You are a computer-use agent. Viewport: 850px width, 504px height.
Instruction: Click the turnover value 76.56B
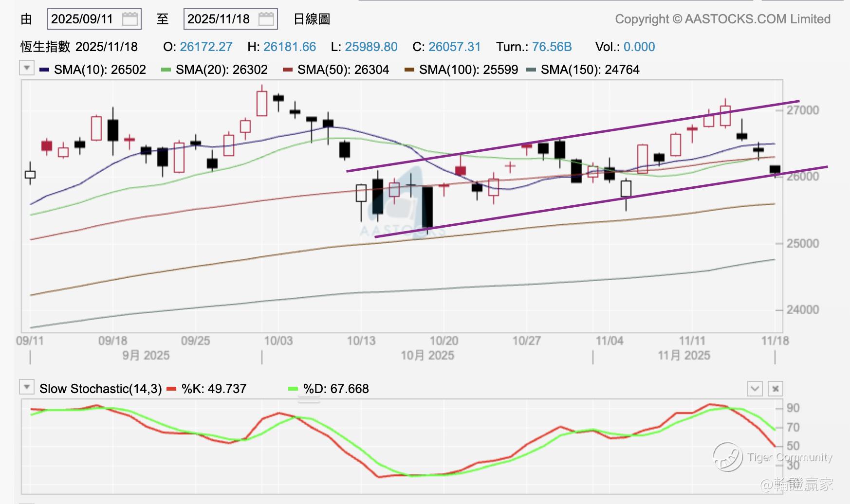click(552, 47)
